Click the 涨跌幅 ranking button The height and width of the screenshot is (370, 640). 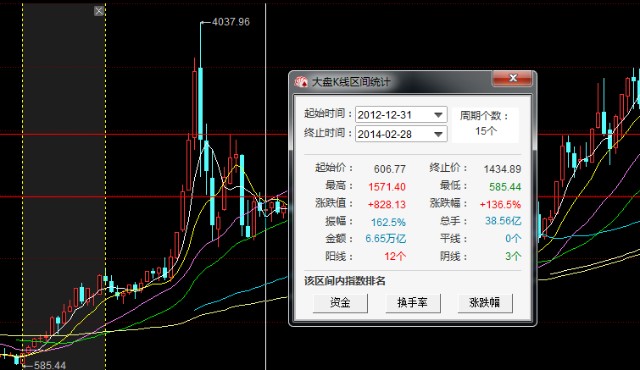pos(484,303)
